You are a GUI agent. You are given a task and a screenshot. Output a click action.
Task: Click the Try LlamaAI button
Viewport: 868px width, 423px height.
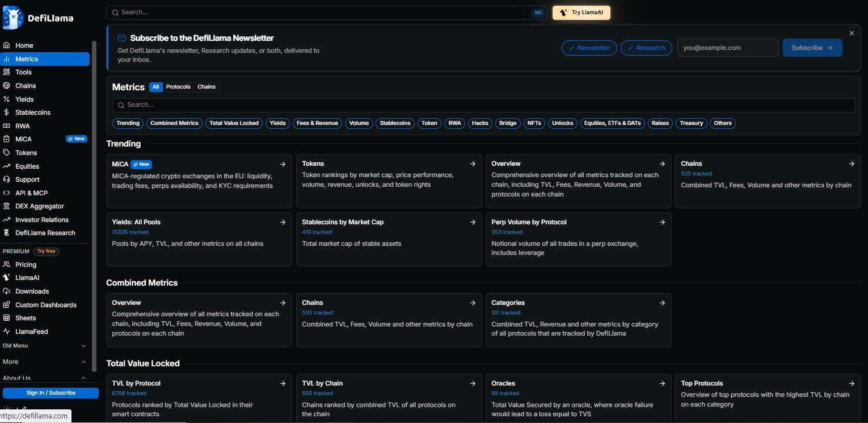582,12
